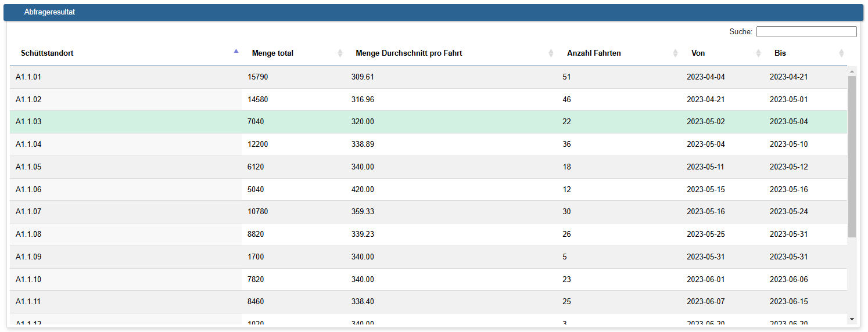Click average value 309.61

(x=363, y=77)
